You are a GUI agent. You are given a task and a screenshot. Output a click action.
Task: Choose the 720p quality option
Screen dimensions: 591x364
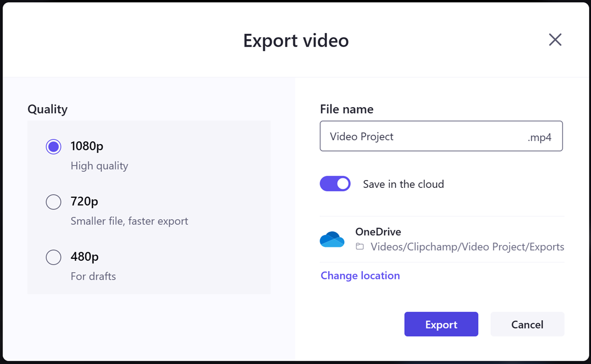pos(53,202)
